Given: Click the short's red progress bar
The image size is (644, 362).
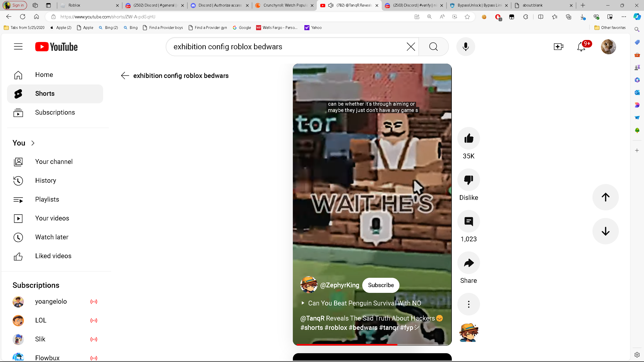Looking at the screenshot, I should point(347,344).
